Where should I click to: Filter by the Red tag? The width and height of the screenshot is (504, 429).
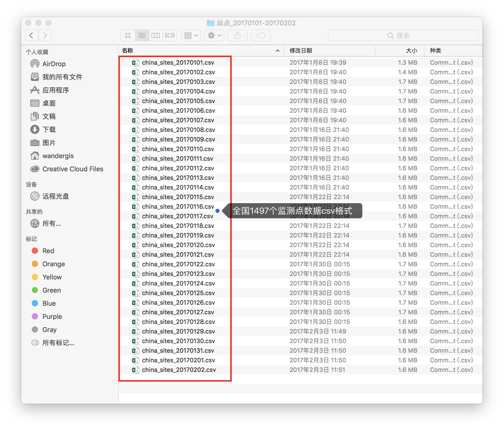pyautogui.click(x=48, y=251)
